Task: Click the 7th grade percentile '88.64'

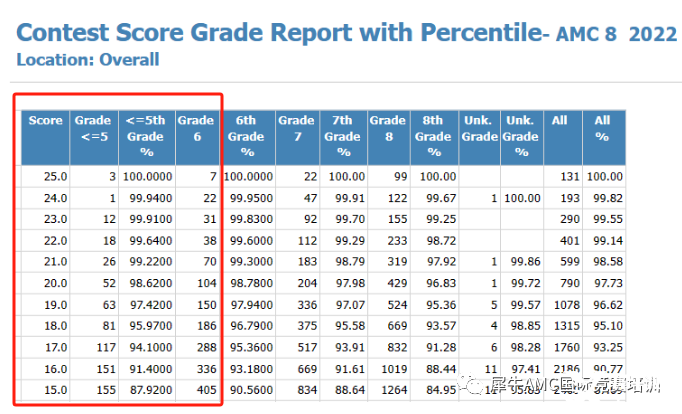Action: click(x=350, y=391)
